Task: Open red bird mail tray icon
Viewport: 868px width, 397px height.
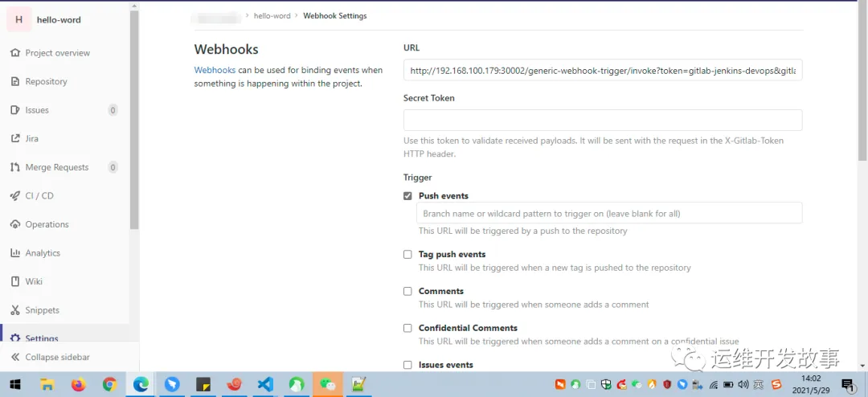Action: pyautogui.click(x=621, y=384)
